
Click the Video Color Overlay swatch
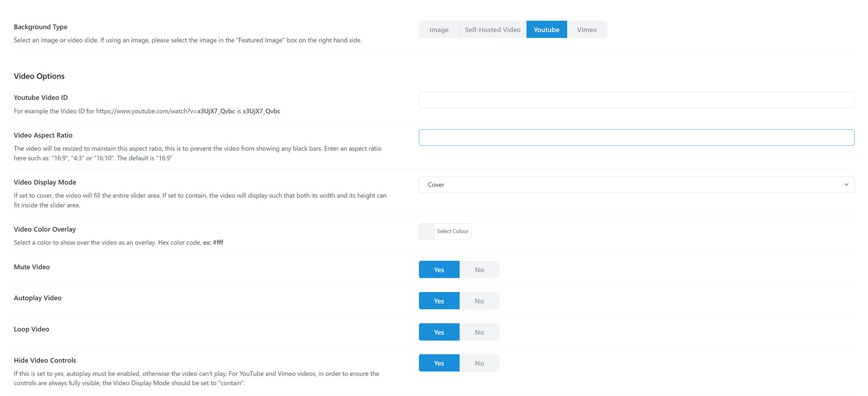[426, 232]
